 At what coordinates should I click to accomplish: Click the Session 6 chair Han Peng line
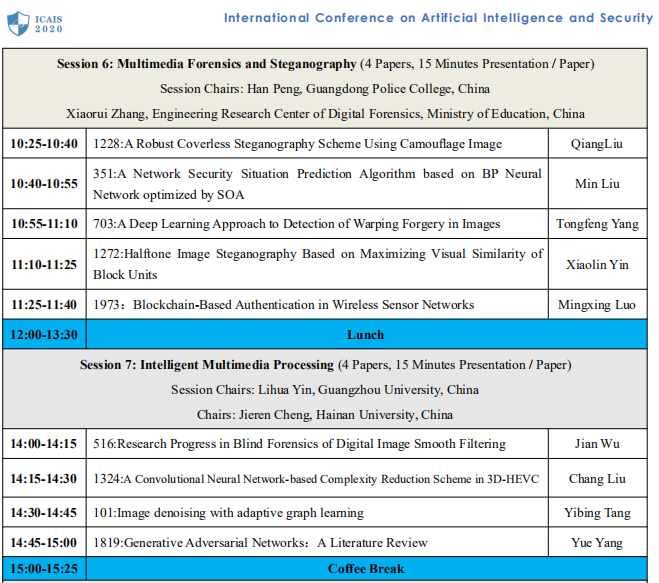point(325,89)
